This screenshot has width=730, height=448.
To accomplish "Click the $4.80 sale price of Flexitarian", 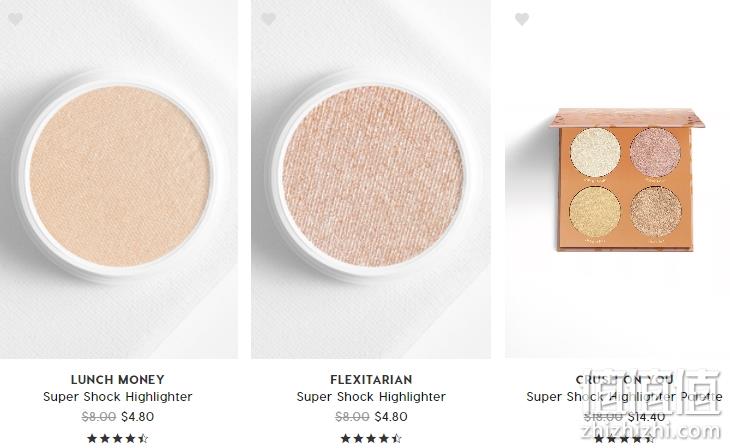I will coord(391,417).
